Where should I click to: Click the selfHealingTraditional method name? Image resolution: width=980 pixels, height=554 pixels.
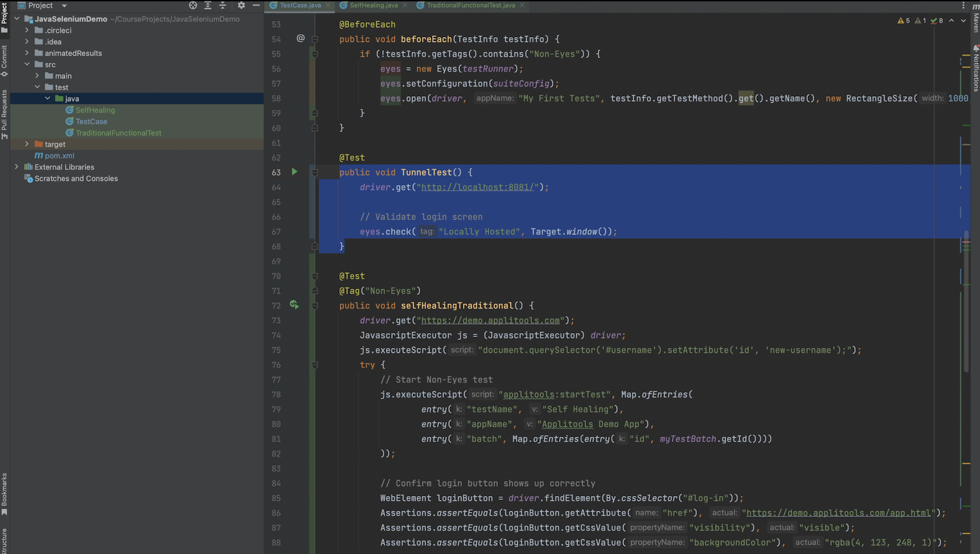point(457,306)
